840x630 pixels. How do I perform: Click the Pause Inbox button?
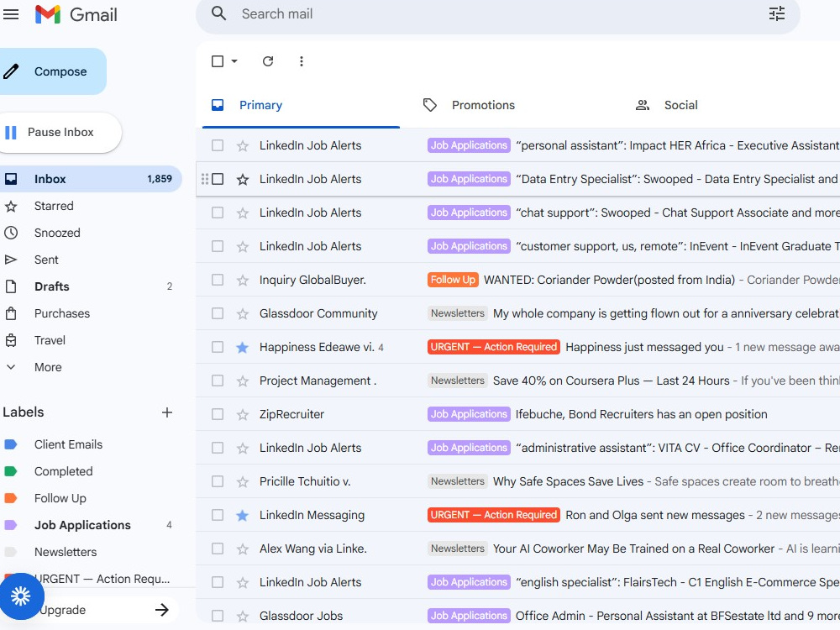point(59,132)
